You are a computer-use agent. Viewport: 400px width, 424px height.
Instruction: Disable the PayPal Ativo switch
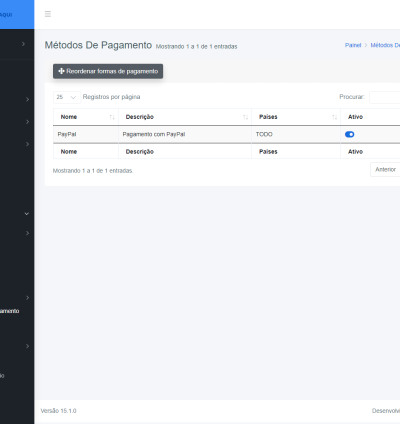(x=349, y=134)
